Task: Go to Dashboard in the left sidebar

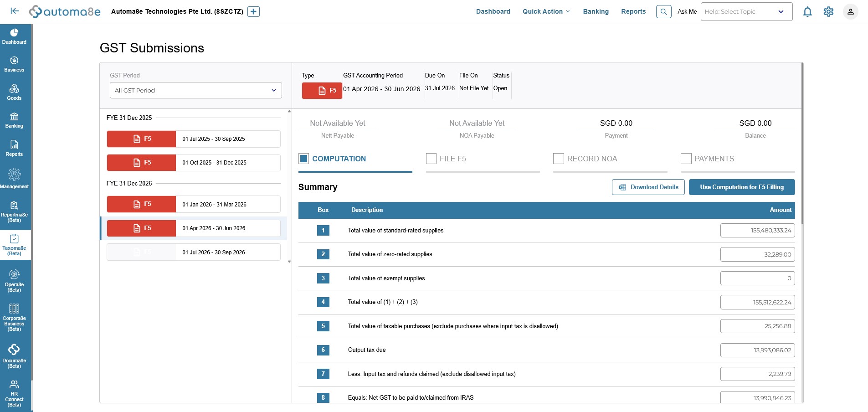Action: click(x=14, y=36)
